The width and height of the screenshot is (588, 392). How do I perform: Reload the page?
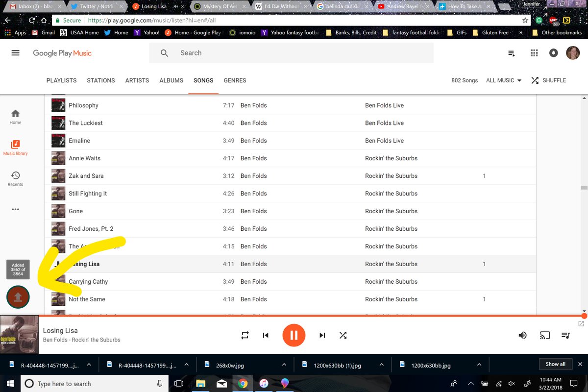coord(32,21)
